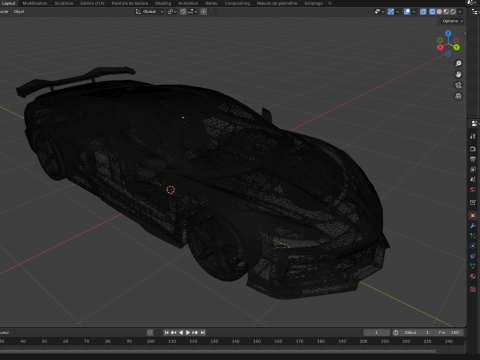Click the pan view hand icon

point(458,74)
